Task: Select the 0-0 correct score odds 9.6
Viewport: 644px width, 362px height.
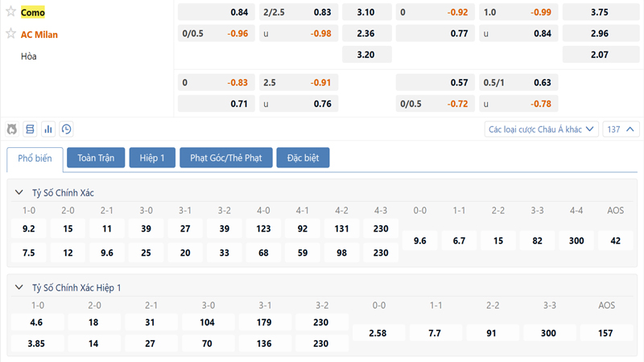Action: pos(420,241)
